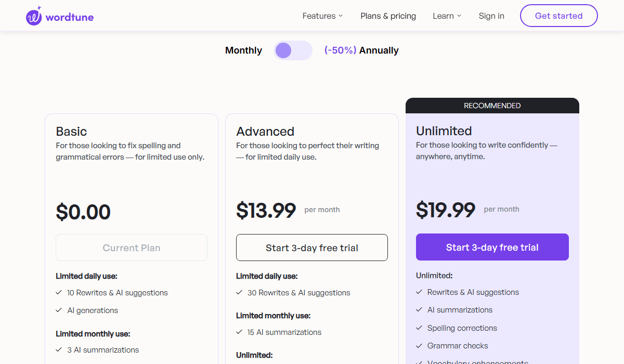Click checkmark beside 15 AI summarizations
624x364 pixels.
click(x=239, y=332)
